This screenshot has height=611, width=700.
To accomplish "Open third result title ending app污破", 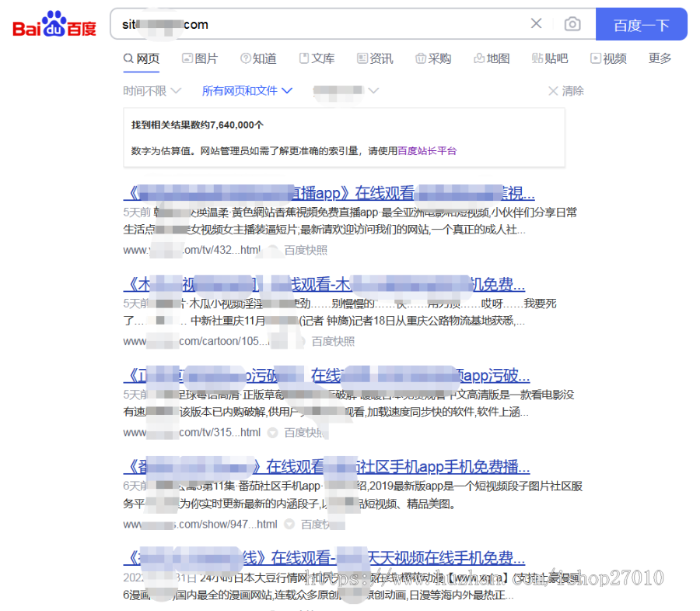I will [327, 376].
